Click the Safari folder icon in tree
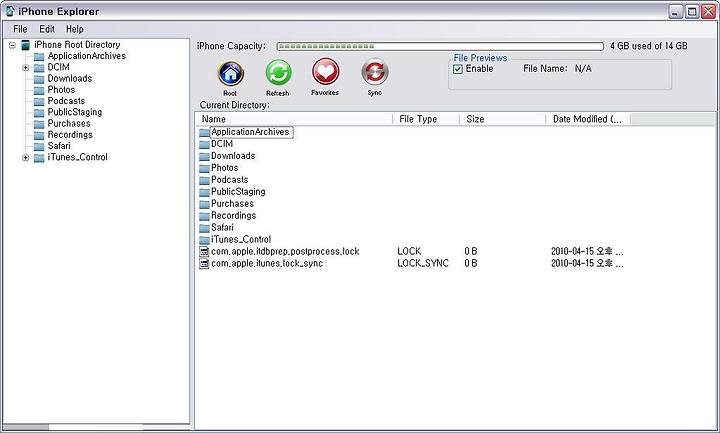This screenshot has height=433, width=720. (x=39, y=146)
